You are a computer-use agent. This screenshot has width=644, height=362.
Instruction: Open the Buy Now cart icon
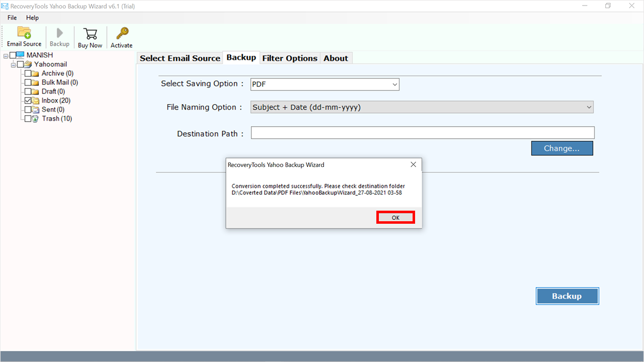coord(90,34)
